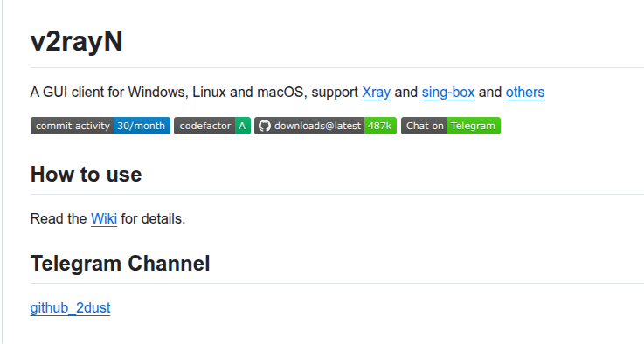Click the codefactor grade A box
Viewport: 644px width, 344px height.
pyautogui.click(x=242, y=126)
